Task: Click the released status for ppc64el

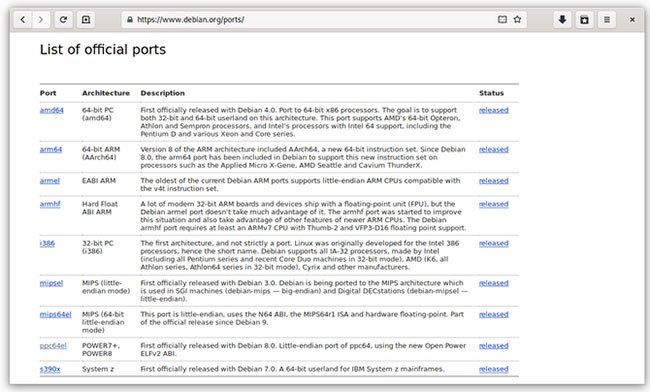Action: pyautogui.click(x=494, y=346)
